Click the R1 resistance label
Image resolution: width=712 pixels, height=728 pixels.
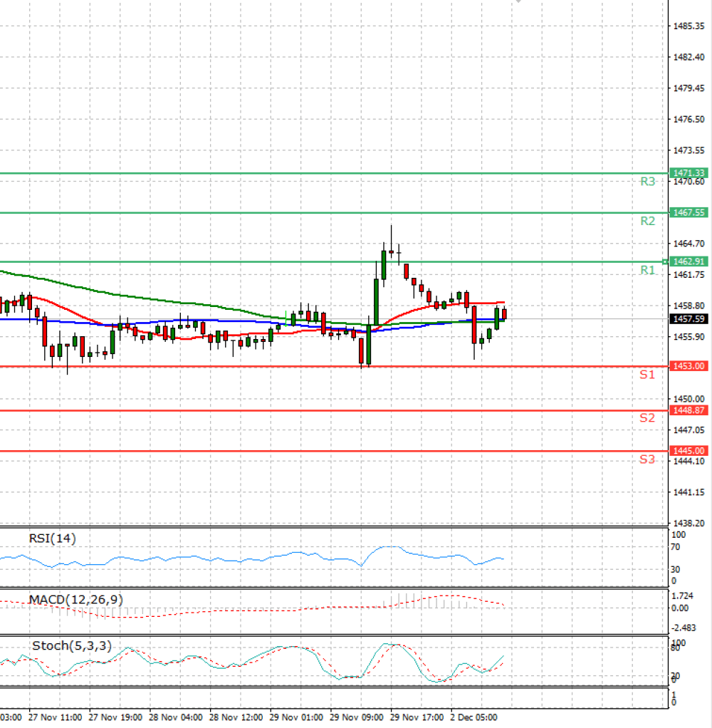(647, 270)
